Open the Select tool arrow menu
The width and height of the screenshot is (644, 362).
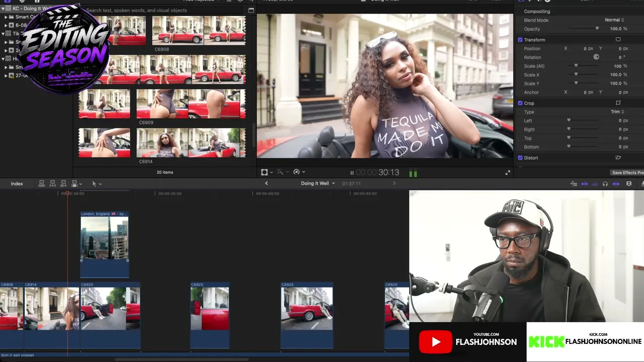[97, 184]
